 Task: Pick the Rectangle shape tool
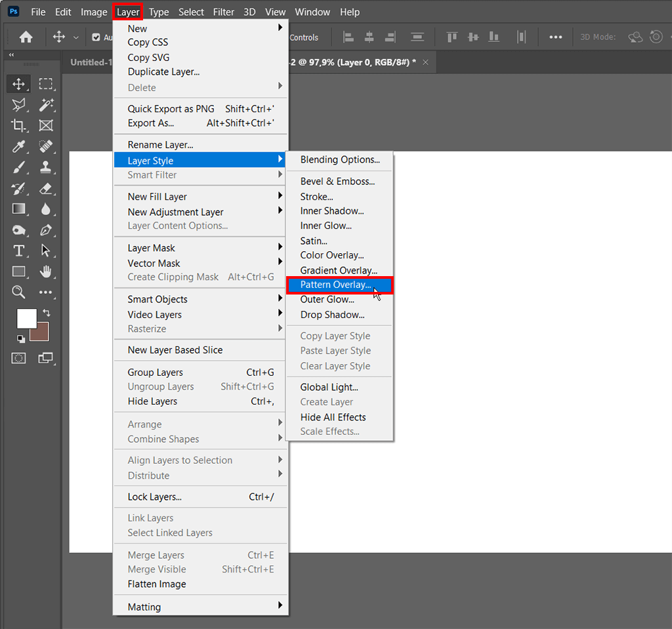[18, 272]
